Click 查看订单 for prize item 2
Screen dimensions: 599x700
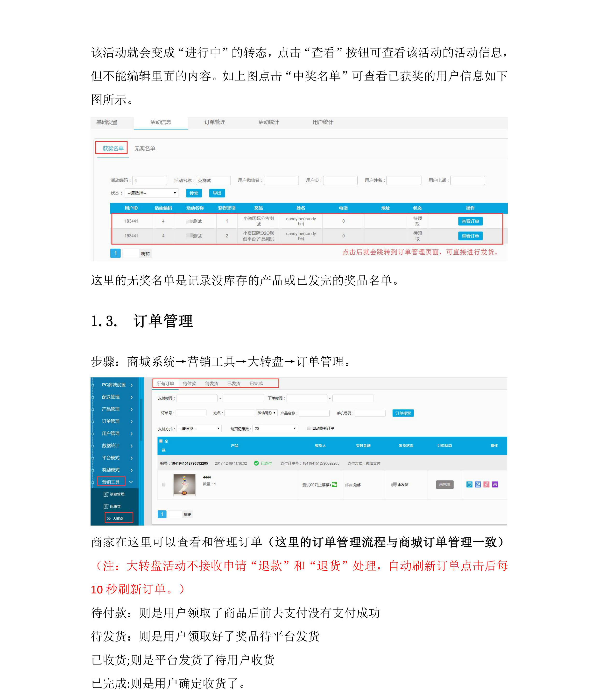pos(470,236)
